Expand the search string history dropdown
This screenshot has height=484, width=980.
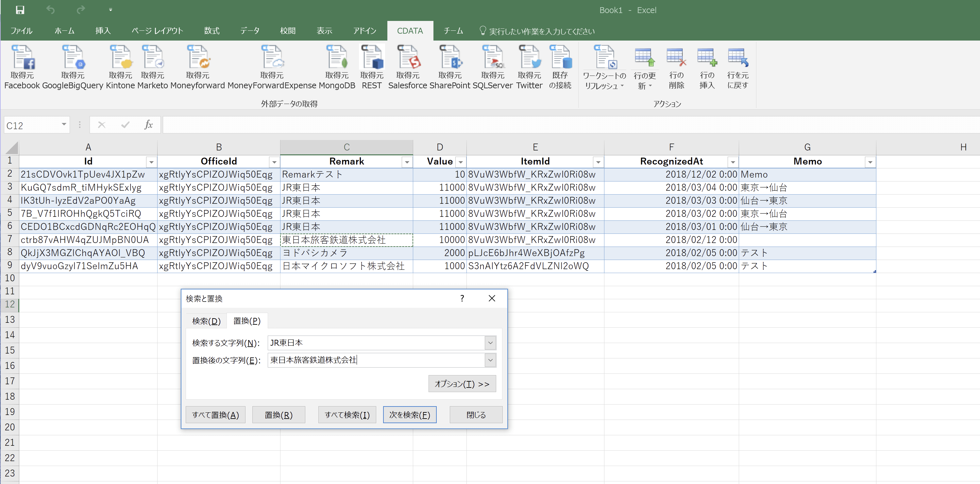(490, 343)
